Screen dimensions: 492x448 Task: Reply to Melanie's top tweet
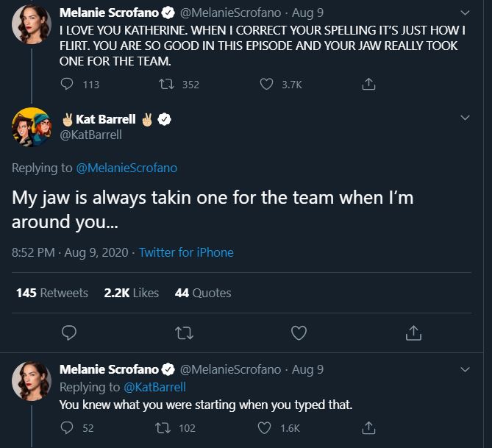[x=67, y=85]
